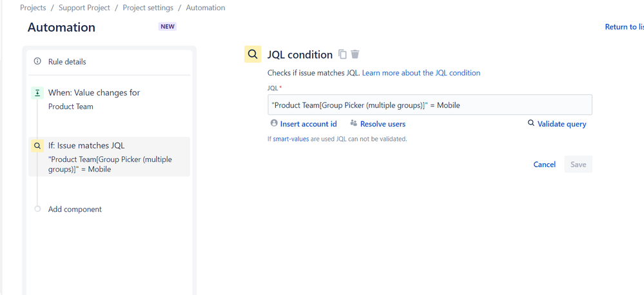Viewport: 644px width, 295px height.
Task: Click the magnifier icon beside Validate query
Action: click(531, 123)
